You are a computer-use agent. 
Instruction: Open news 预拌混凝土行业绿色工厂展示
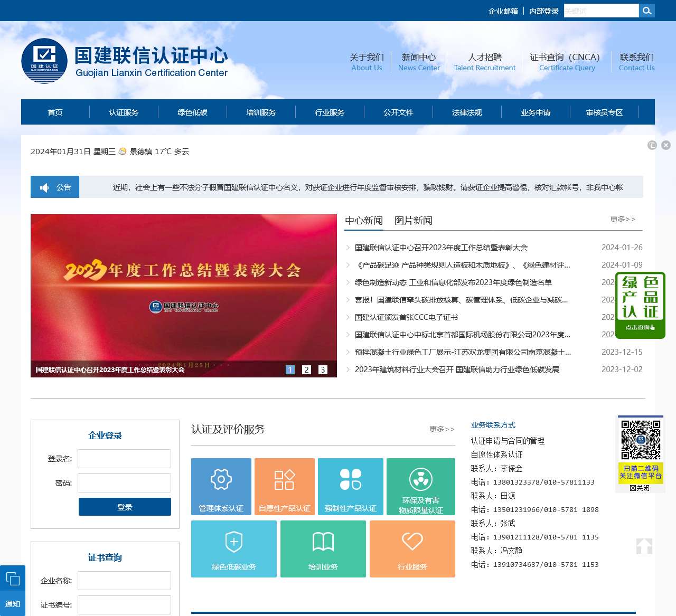pos(463,352)
